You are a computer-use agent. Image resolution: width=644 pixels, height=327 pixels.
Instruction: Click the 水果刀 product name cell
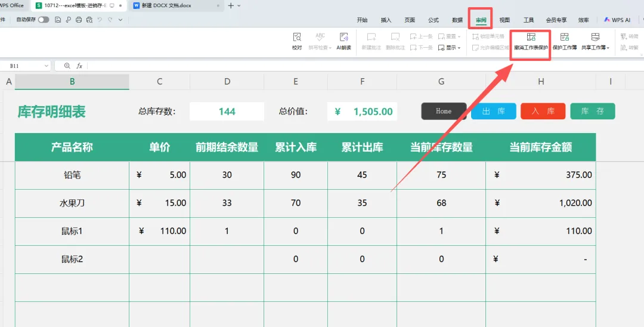[x=72, y=203]
